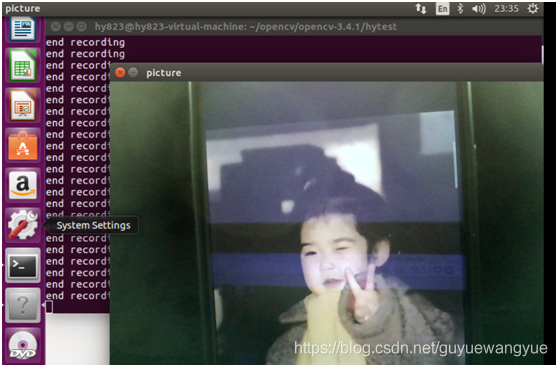Click the 23:35 clock indicator
Image resolution: width=558 pixels, height=367 pixels.
(506, 9)
